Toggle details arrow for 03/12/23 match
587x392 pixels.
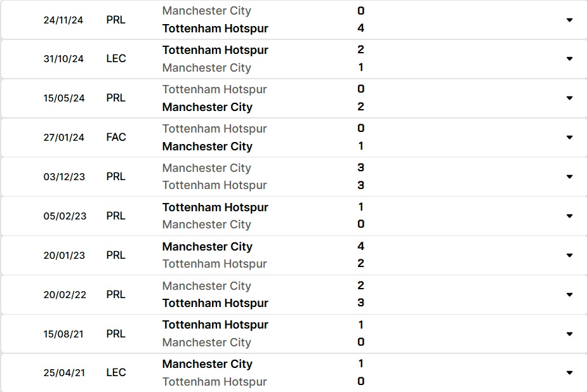pyautogui.click(x=569, y=176)
